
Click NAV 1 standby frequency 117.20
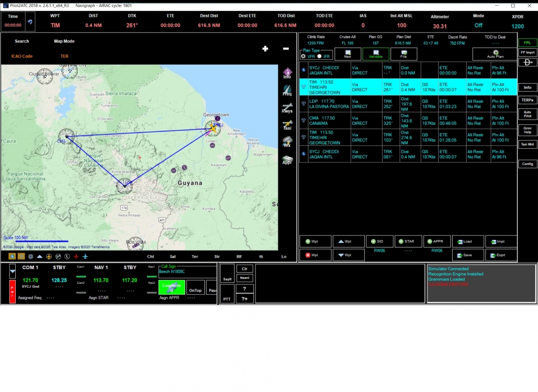pos(129,280)
